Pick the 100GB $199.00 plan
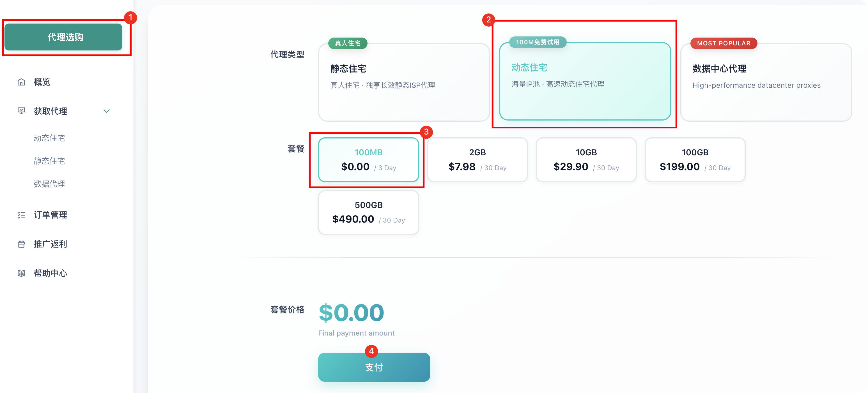868x393 pixels. [695, 159]
